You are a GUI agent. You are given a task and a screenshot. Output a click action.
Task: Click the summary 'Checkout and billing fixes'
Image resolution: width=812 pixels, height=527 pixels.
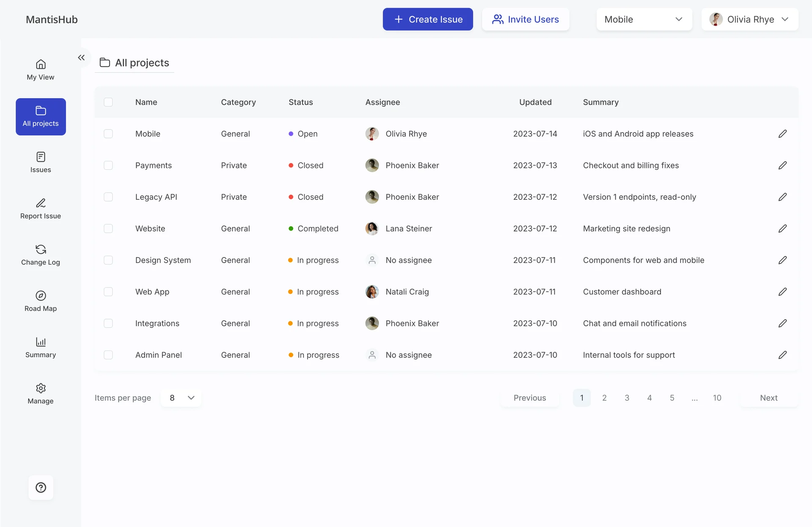pos(631,166)
